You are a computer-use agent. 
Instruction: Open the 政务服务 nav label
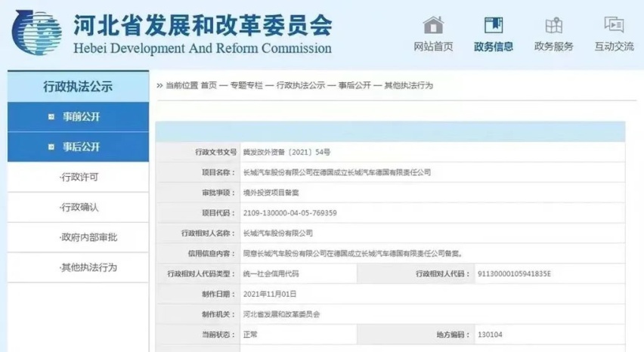[x=553, y=47]
